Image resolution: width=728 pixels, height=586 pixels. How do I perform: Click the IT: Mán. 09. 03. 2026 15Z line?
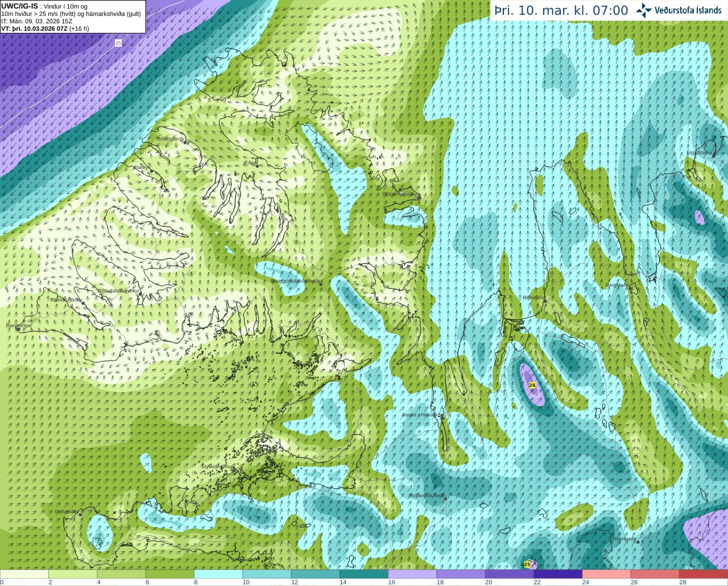37,21
